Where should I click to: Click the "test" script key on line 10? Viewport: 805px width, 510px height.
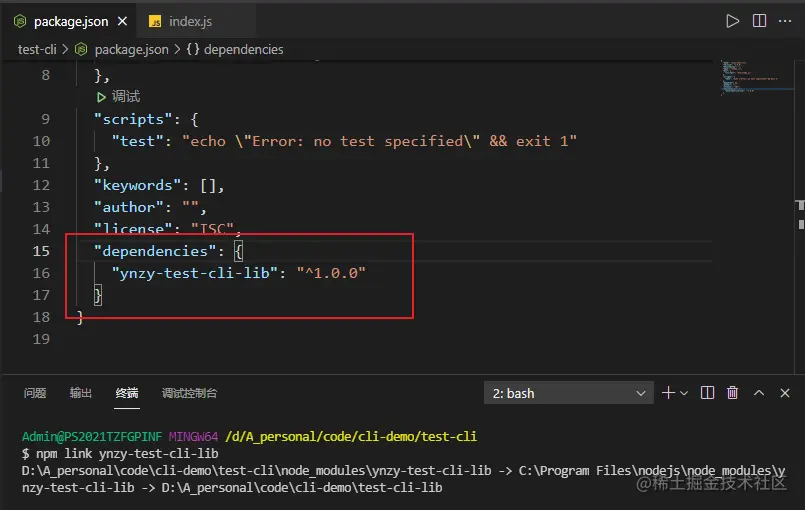point(138,141)
